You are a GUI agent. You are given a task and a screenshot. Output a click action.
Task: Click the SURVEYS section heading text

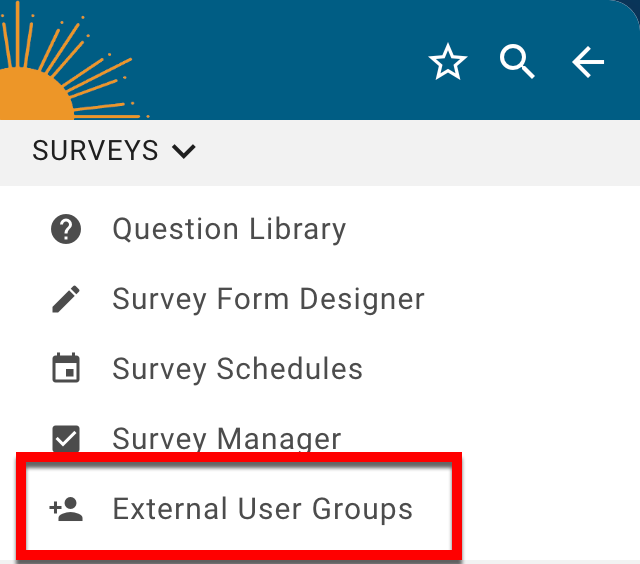click(95, 151)
